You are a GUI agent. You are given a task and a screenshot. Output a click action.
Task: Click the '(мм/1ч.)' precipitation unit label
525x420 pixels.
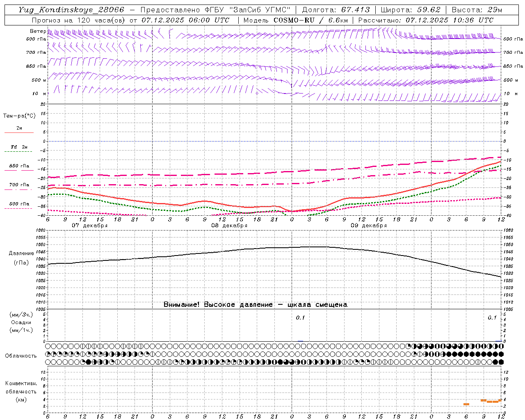pyautogui.click(x=21, y=330)
